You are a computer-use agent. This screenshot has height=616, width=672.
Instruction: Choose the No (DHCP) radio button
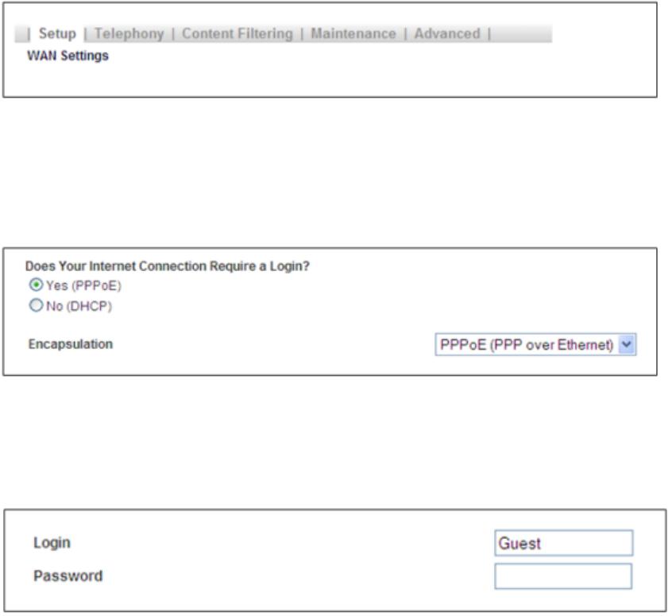tap(36, 306)
